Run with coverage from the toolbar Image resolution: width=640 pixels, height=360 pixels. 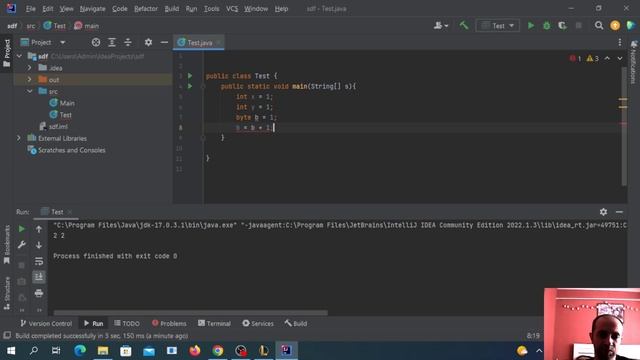tap(562, 26)
